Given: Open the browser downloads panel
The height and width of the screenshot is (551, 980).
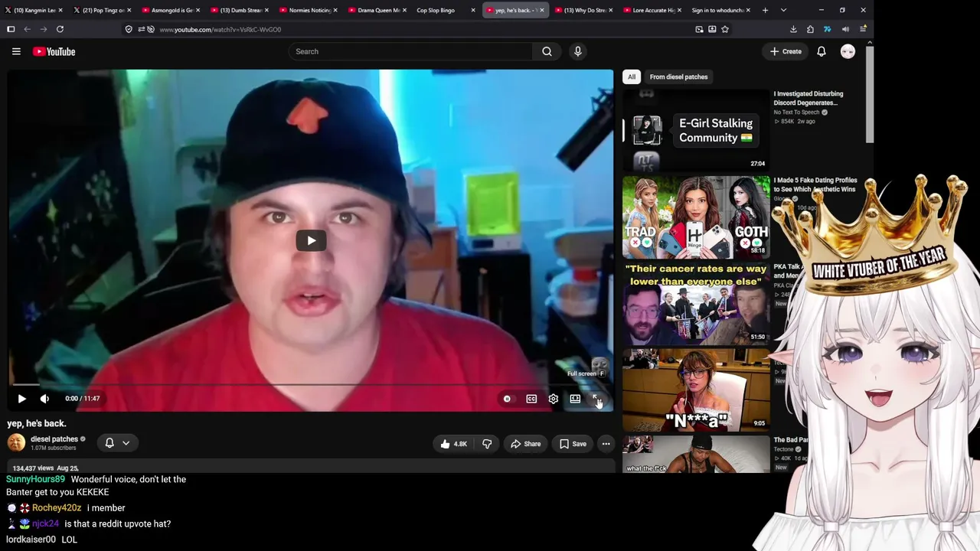Looking at the screenshot, I should coord(793,29).
